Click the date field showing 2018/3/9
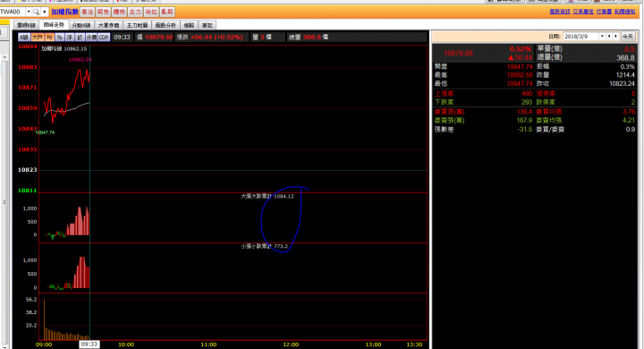Image resolution: width=644 pixels, height=349 pixels. point(580,36)
